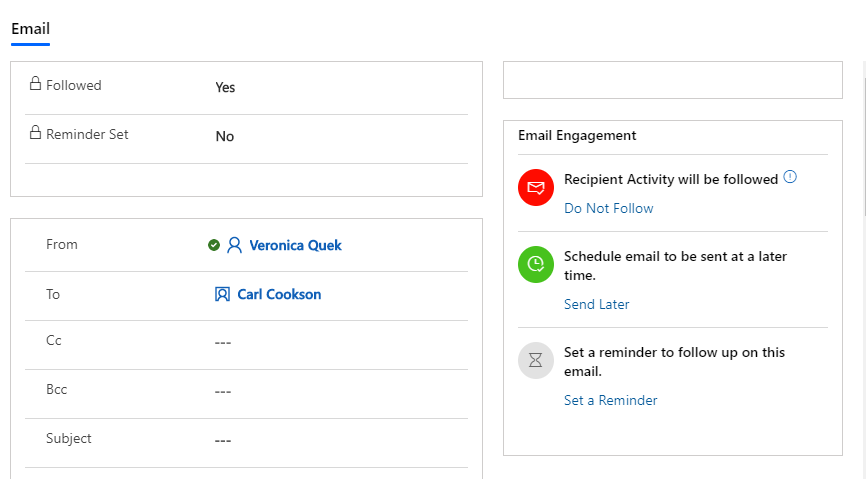This screenshot has width=866, height=479.
Task: Click the red envelope follow icon
Action: tap(536, 187)
